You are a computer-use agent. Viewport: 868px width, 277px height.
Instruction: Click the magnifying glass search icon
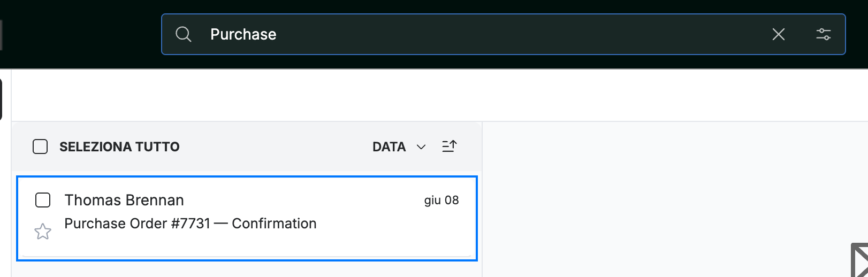[184, 34]
